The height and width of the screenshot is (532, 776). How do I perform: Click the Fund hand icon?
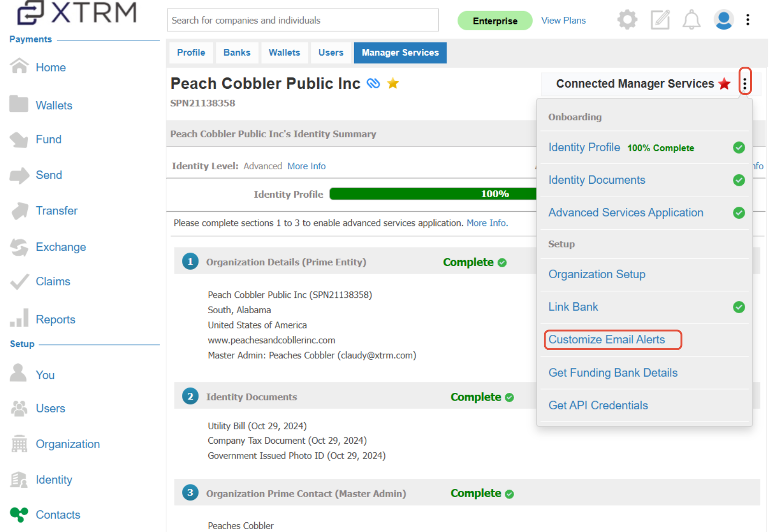(19, 140)
